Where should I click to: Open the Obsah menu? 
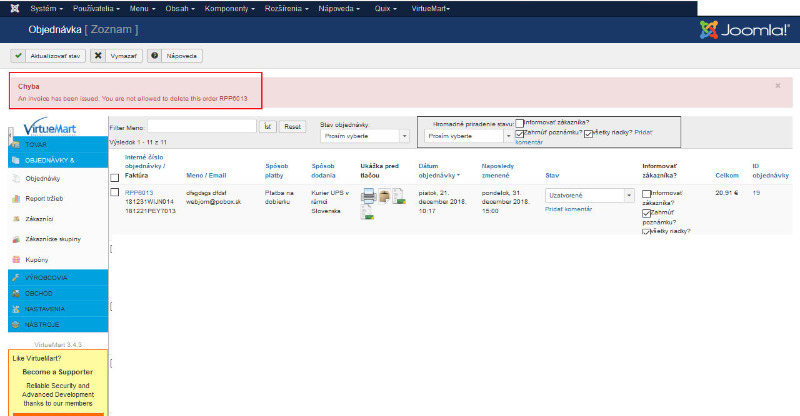click(x=180, y=9)
